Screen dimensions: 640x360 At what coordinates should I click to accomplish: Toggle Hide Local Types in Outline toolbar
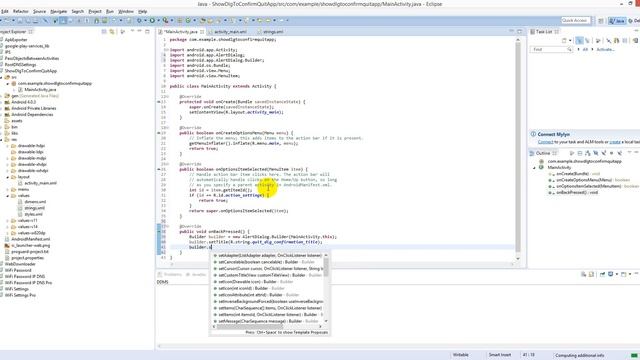click(x=620, y=153)
